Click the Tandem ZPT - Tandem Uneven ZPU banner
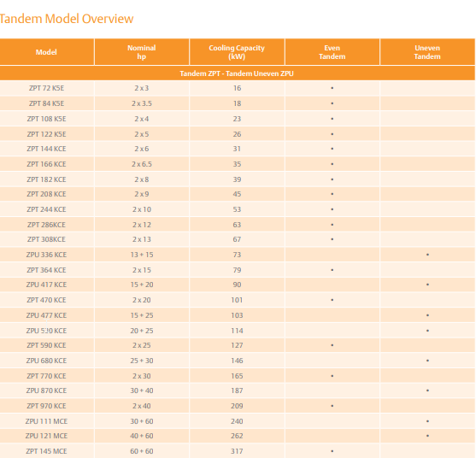 pos(237,73)
